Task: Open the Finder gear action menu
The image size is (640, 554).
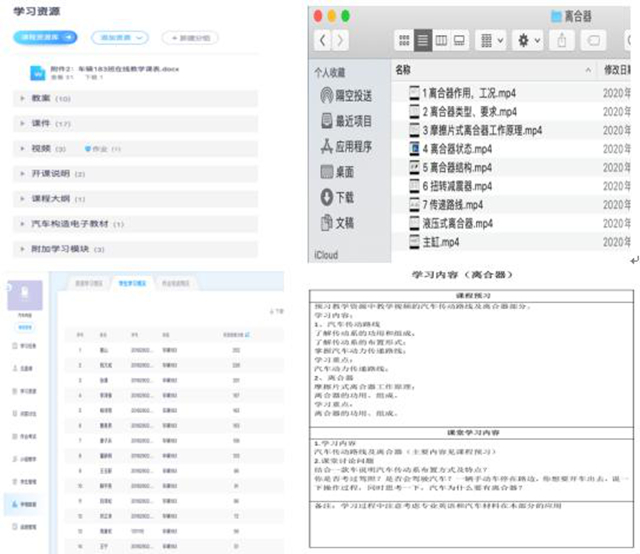Action: point(525,40)
